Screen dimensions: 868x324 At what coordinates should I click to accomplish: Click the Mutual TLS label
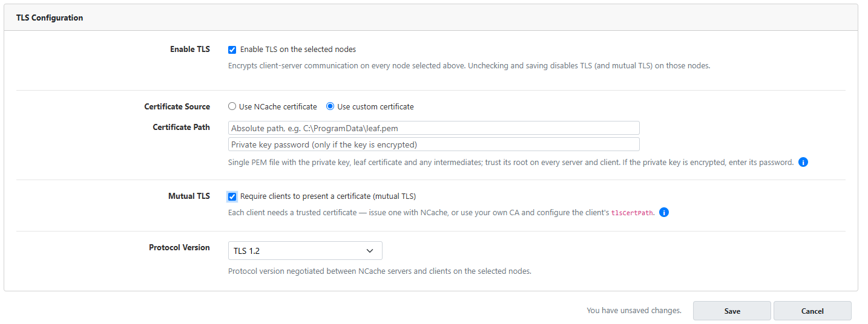click(189, 196)
